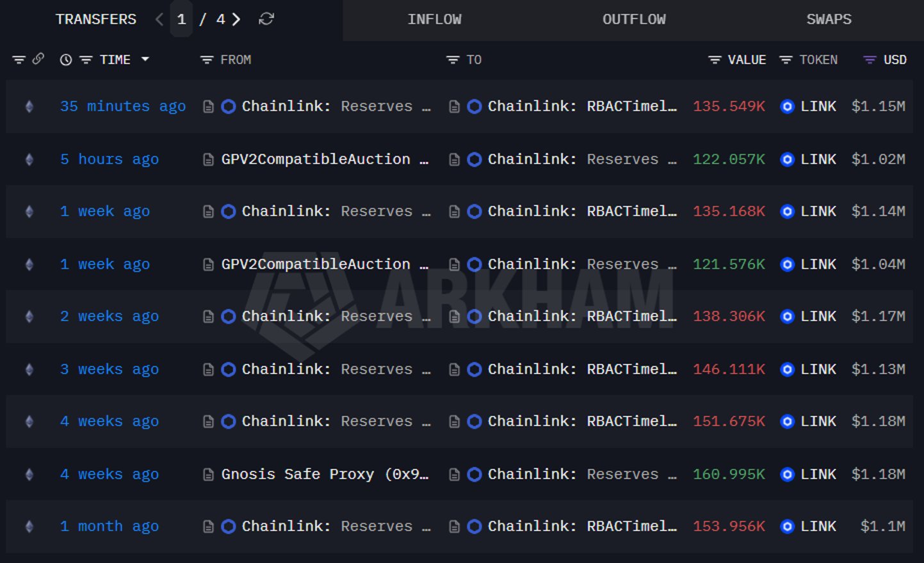Screen dimensions: 924x563
Task: Click sender's contract icon in the 151.675K row
Action: pyautogui.click(x=208, y=421)
